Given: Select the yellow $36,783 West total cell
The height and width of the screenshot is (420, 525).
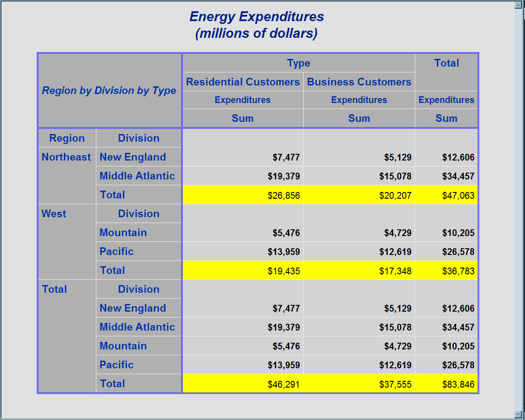Looking at the screenshot, I should (446, 271).
